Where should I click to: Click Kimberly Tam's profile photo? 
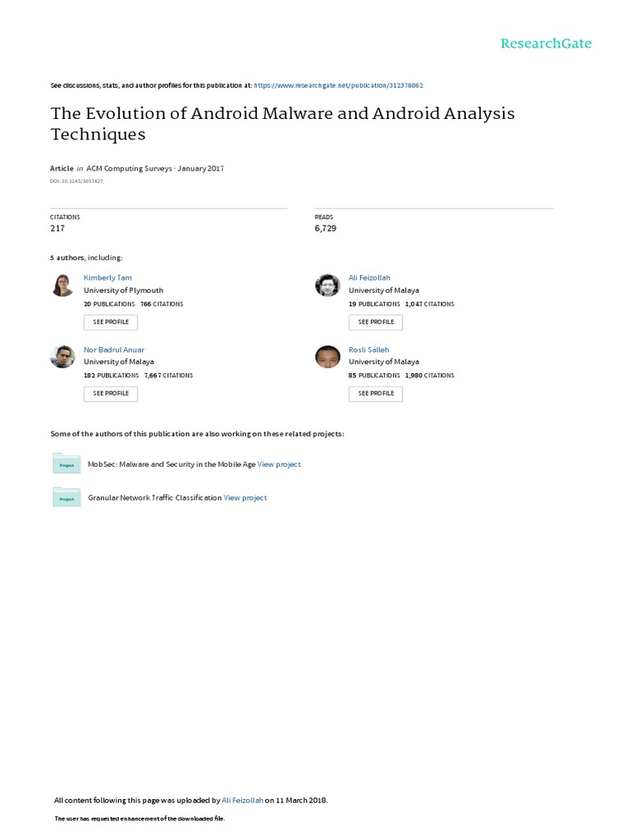coord(62,285)
